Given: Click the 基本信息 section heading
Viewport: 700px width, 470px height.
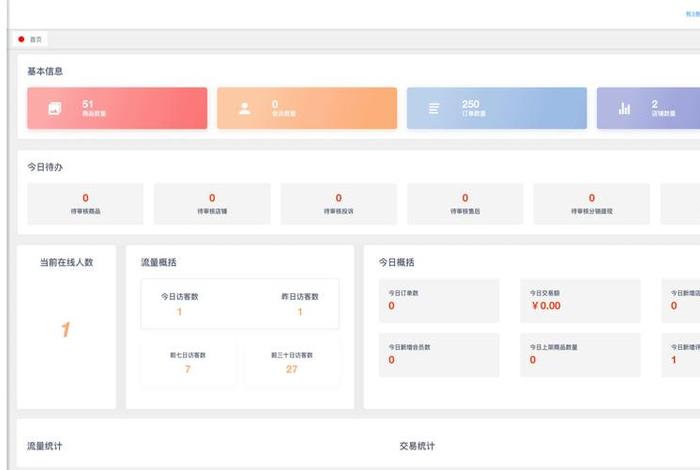Looking at the screenshot, I should click(45, 71).
